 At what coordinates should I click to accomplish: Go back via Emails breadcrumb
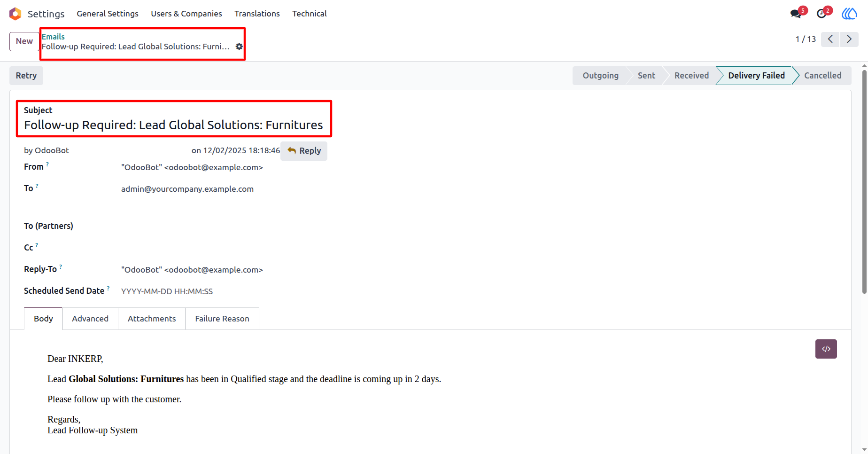[53, 37]
